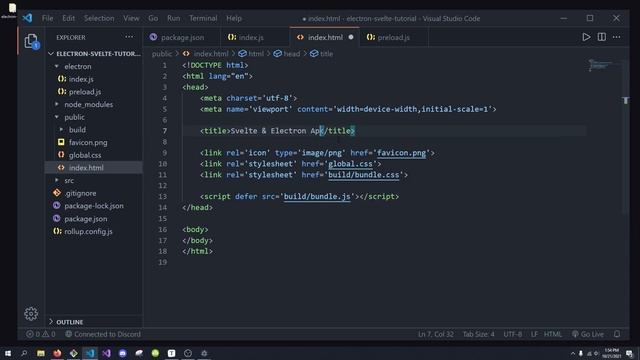
Task: Follow the build/bundle.js link in the code
Action: tap(317, 196)
